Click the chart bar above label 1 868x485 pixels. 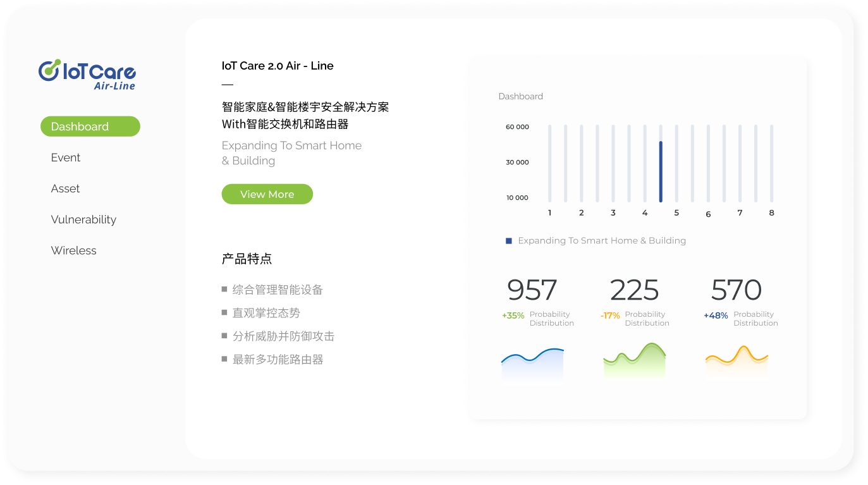point(550,163)
